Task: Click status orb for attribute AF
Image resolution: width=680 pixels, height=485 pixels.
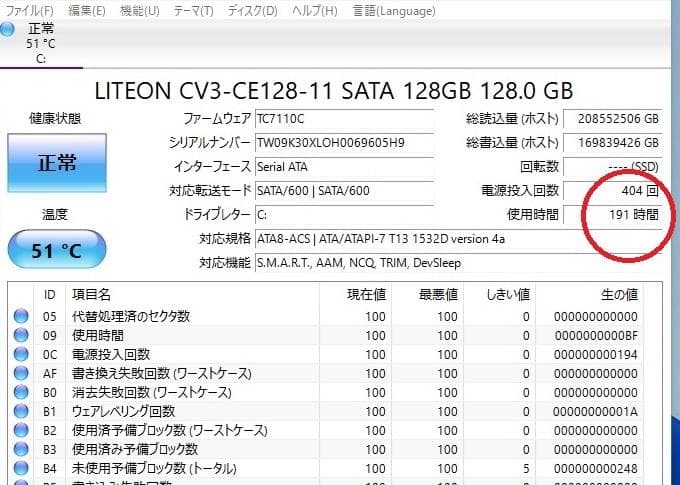Action: [21, 374]
